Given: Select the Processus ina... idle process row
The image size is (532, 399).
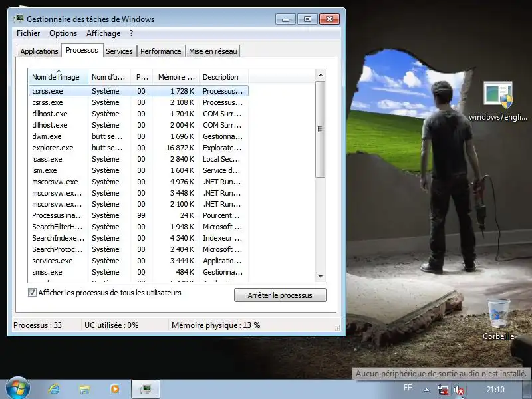Looking at the screenshot, I should 138,215.
